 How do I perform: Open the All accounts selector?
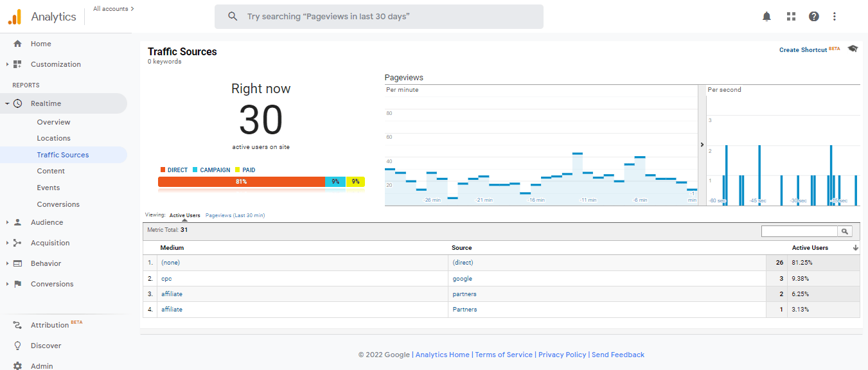pos(114,9)
